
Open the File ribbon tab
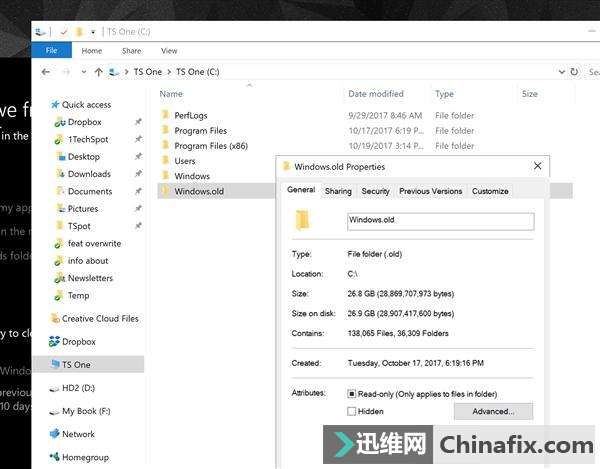51,50
